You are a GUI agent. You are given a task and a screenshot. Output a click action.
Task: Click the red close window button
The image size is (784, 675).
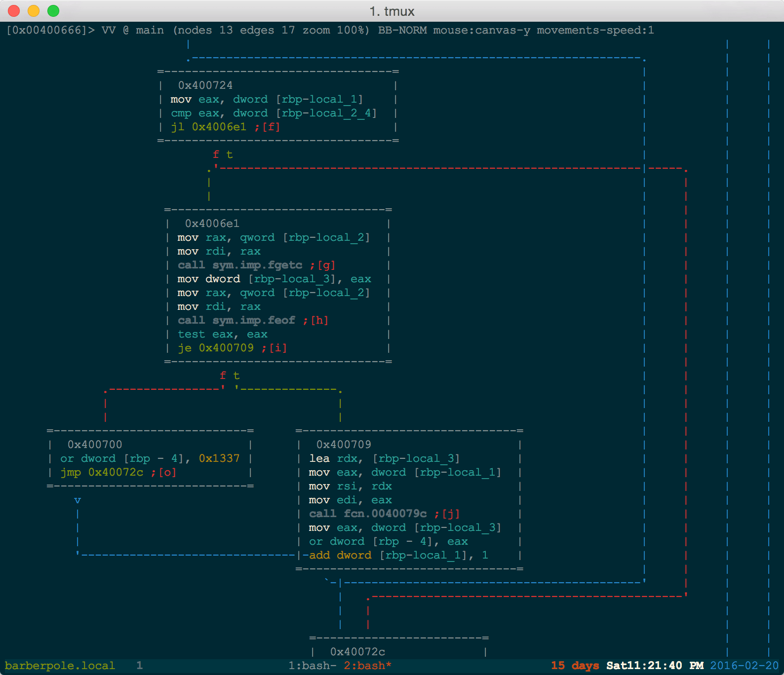pos(14,10)
